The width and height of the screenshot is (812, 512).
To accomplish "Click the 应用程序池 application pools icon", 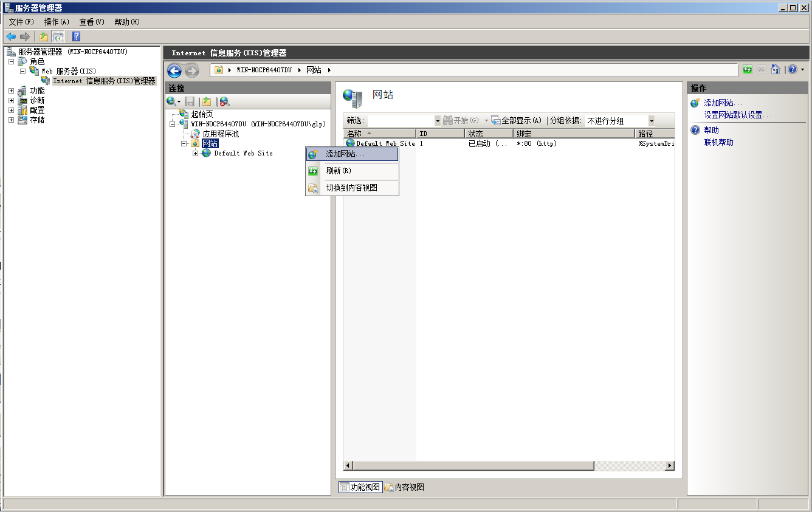I will tap(196, 134).
